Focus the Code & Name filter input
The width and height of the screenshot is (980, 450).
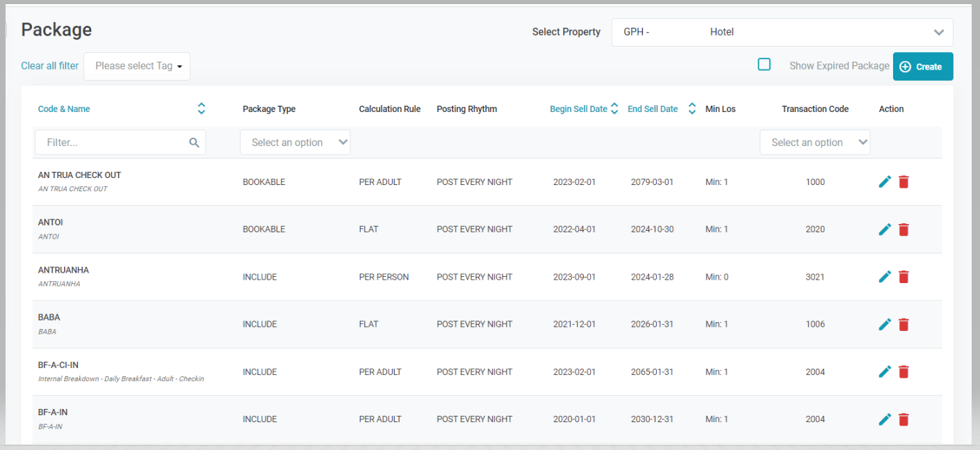coord(111,143)
